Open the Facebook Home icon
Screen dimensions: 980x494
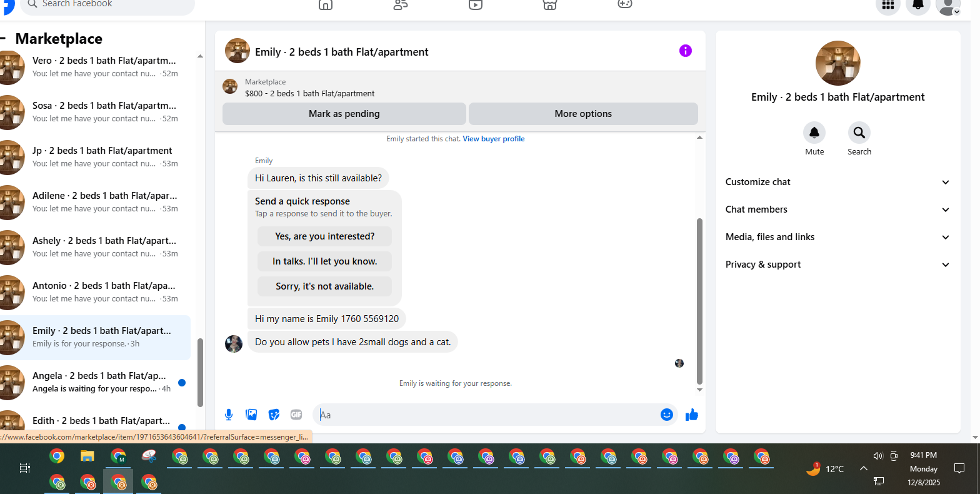326,4
